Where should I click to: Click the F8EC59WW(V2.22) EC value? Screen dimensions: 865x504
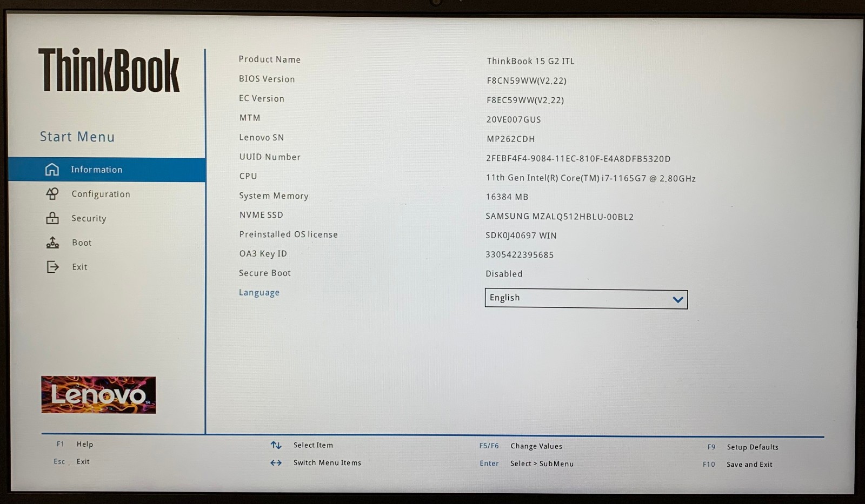[525, 100]
